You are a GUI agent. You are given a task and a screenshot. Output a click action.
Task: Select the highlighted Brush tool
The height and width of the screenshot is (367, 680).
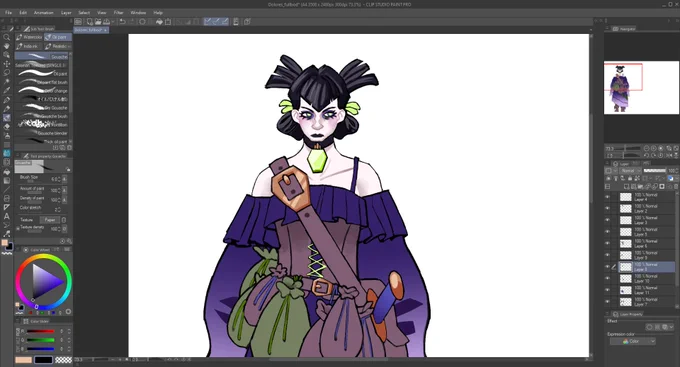point(7,118)
